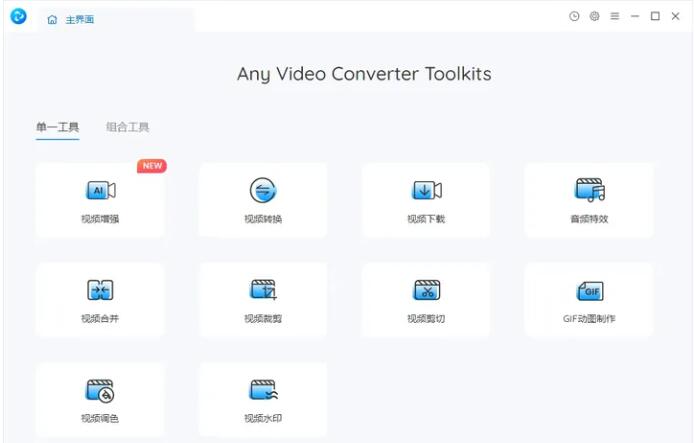This screenshot has width=695, height=443.
Task: Launch the video download tool (视频下载)
Action: [x=426, y=200]
